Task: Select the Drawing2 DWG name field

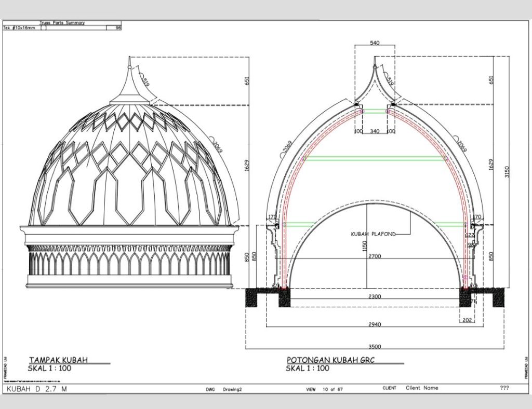Action: (232, 389)
